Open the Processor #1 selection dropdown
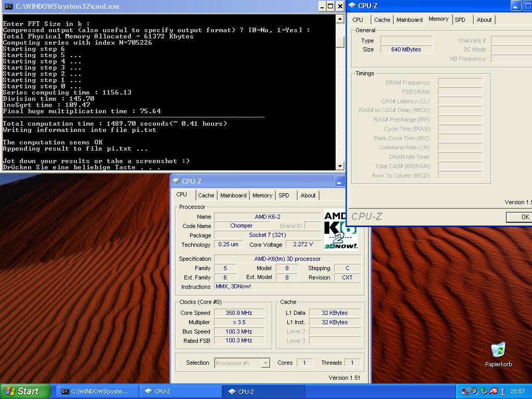 266,363
